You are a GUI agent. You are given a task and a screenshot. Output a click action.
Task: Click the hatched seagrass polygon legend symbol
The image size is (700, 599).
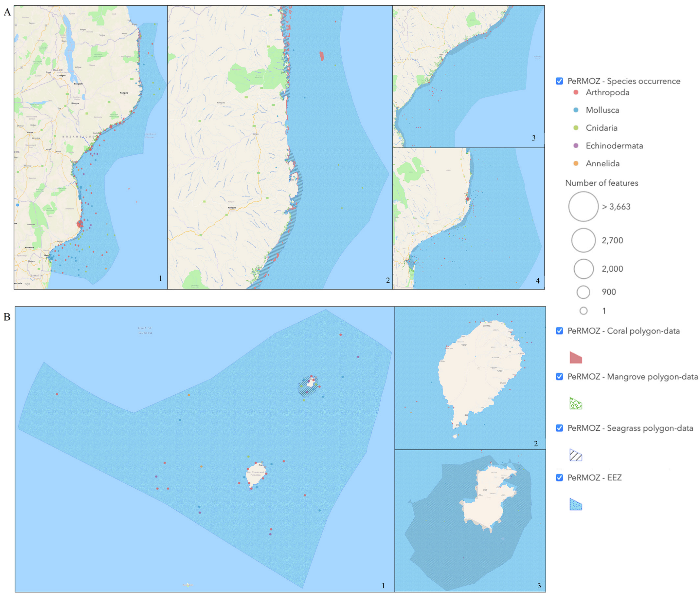(576, 455)
